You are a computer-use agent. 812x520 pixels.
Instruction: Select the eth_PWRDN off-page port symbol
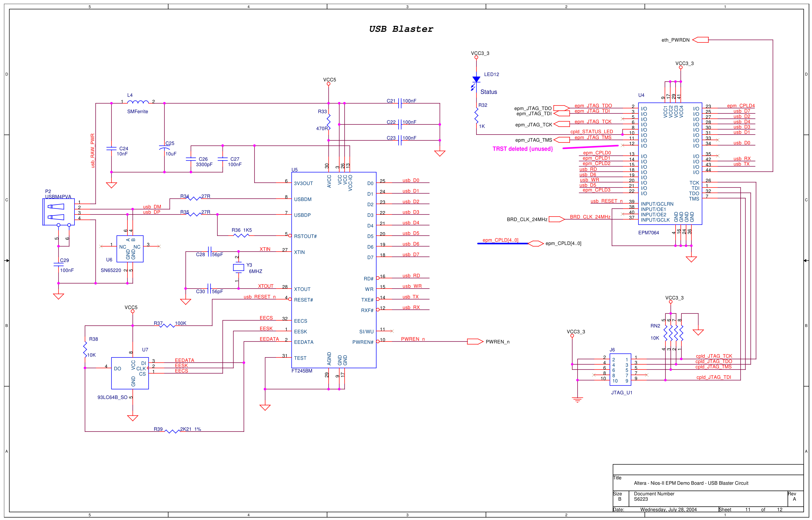[x=700, y=40]
